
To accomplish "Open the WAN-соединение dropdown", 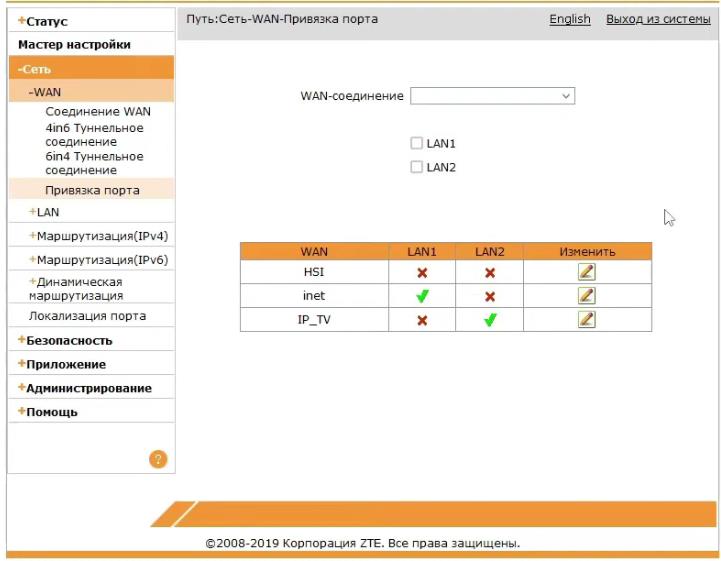I will pyautogui.click(x=492, y=96).
